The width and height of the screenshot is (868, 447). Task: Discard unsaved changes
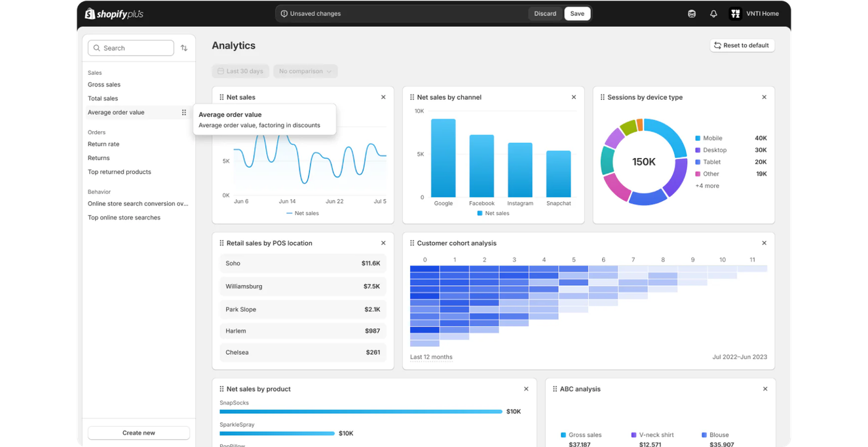pos(545,14)
